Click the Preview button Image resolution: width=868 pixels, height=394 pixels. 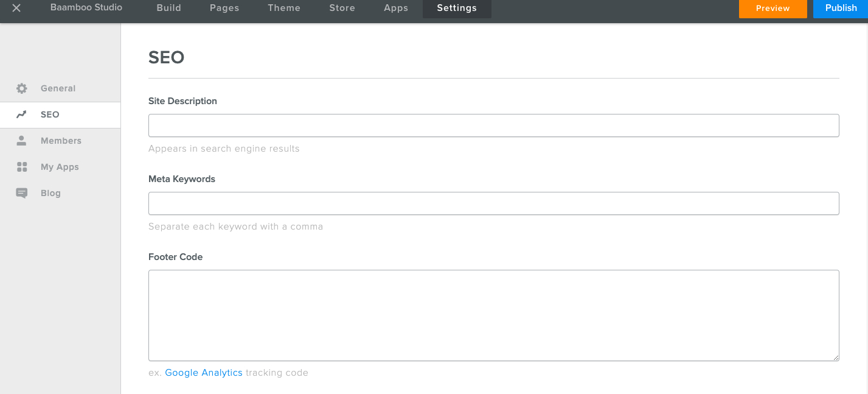click(773, 8)
